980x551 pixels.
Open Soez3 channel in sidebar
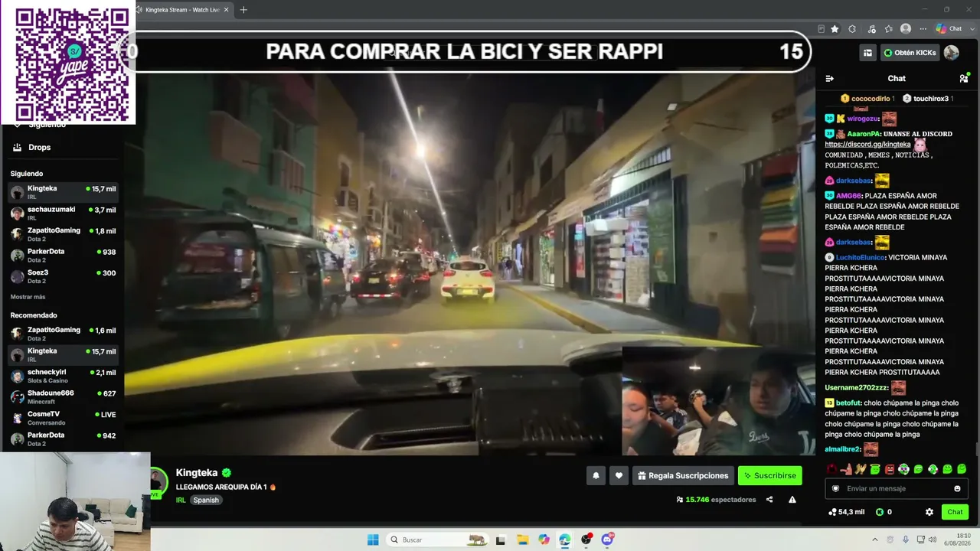pyautogui.click(x=63, y=276)
